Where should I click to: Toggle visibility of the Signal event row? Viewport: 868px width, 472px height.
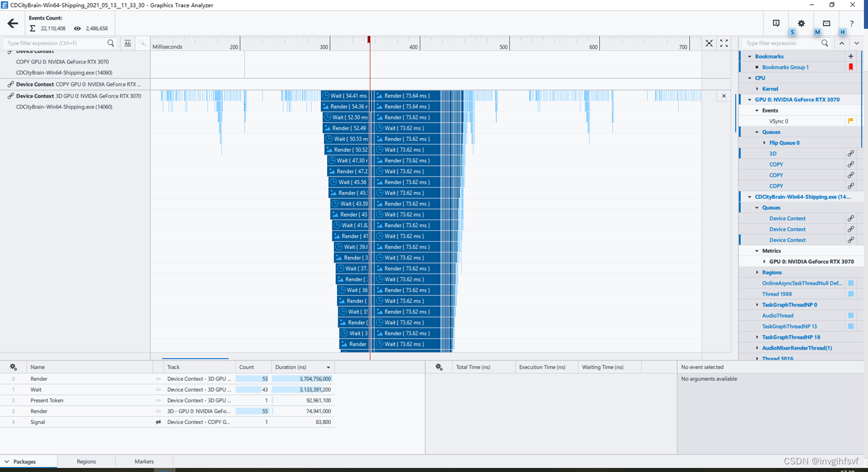[x=159, y=422]
